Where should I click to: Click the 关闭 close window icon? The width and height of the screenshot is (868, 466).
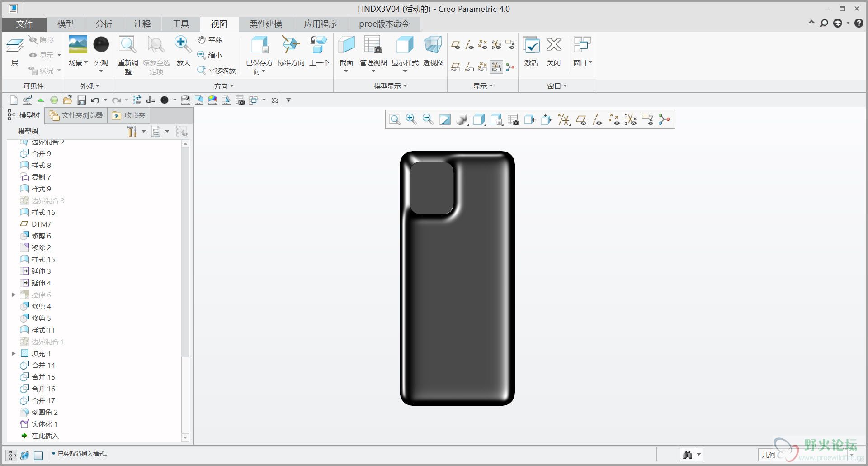(x=554, y=45)
